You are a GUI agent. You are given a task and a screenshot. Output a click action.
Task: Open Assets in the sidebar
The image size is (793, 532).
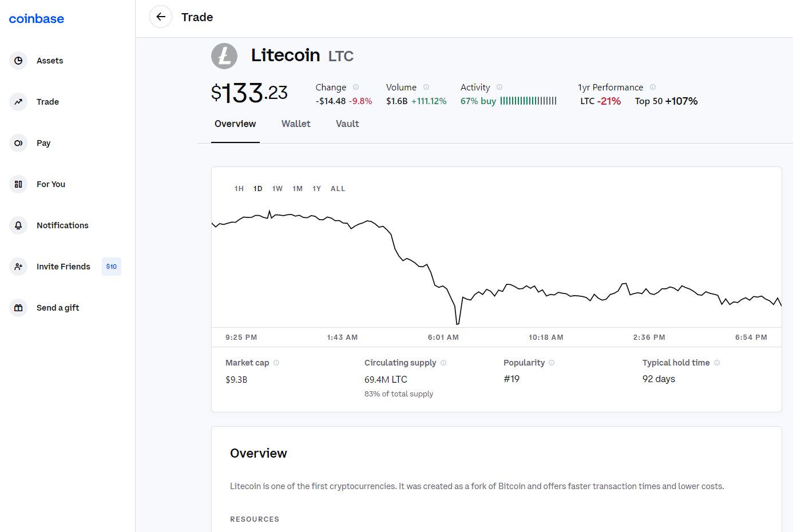pos(50,61)
